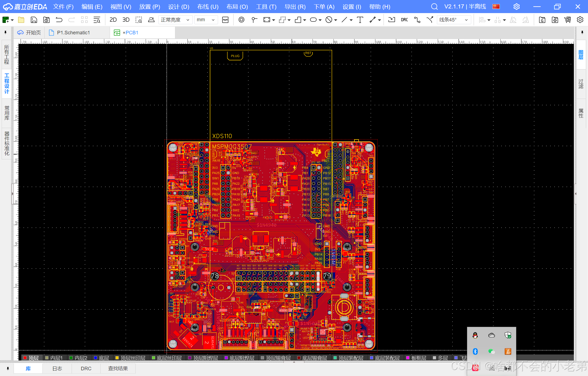Switch to 3D preview
Screen dimensions: 588x376
pos(126,20)
